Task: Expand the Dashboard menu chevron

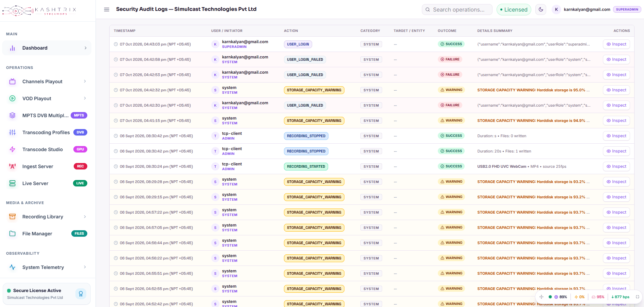Action: click(x=85, y=48)
